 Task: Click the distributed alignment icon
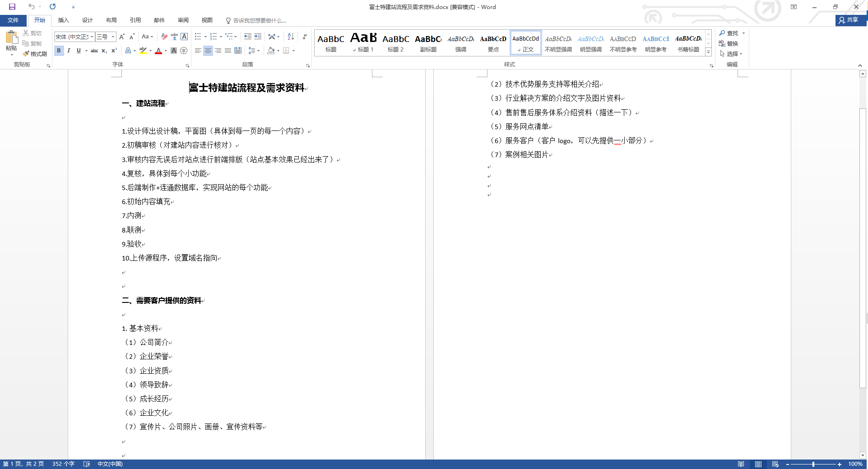click(x=238, y=51)
